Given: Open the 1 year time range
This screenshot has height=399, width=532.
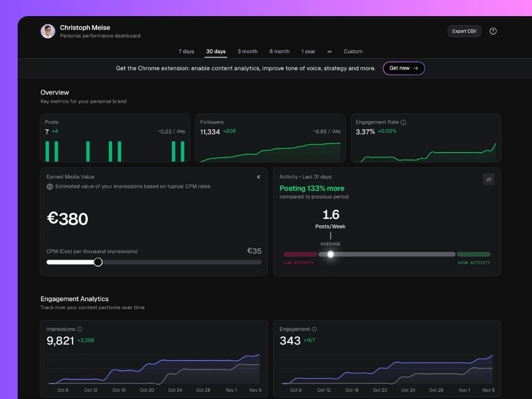Looking at the screenshot, I should (x=308, y=51).
